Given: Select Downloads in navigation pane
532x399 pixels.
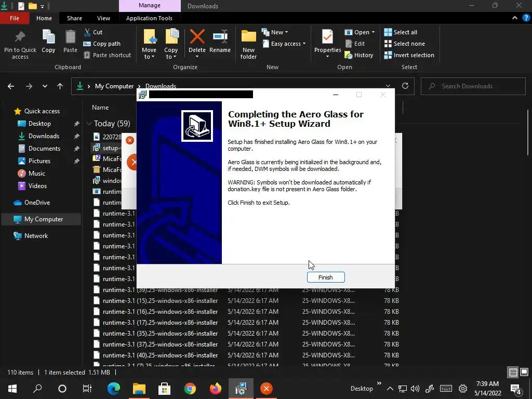Looking at the screenshot, I should [44, 136].
